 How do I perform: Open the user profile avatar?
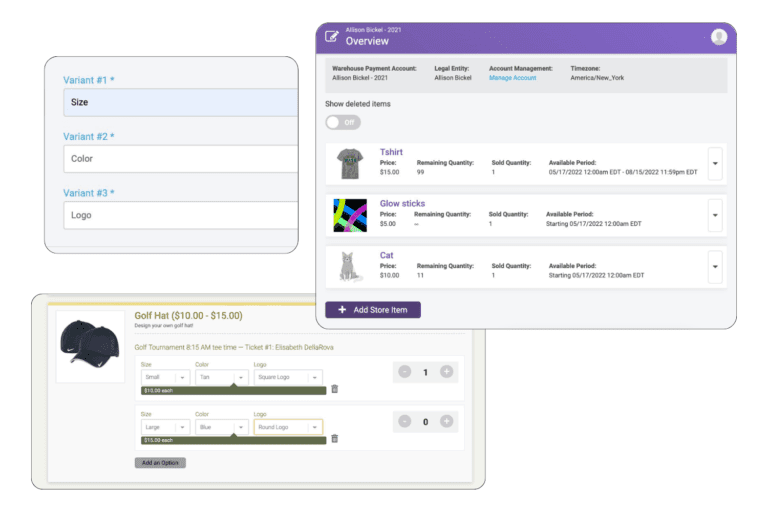tap(718, 37)
